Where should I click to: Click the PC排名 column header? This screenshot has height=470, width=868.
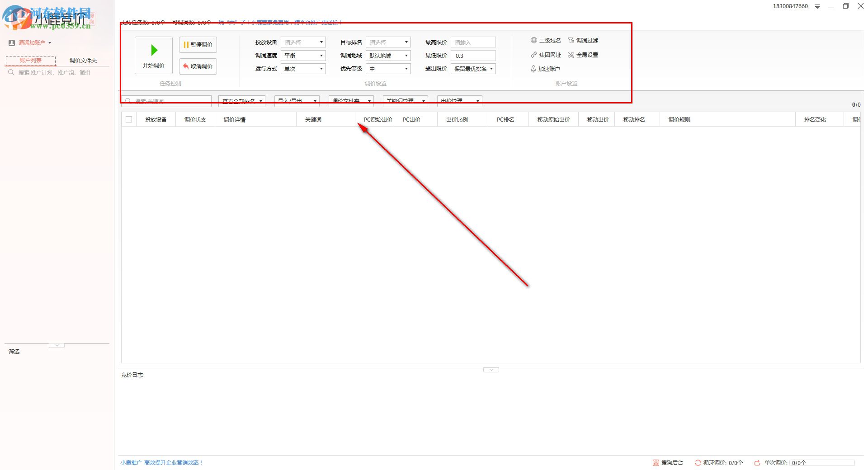(x=509, y=119)
